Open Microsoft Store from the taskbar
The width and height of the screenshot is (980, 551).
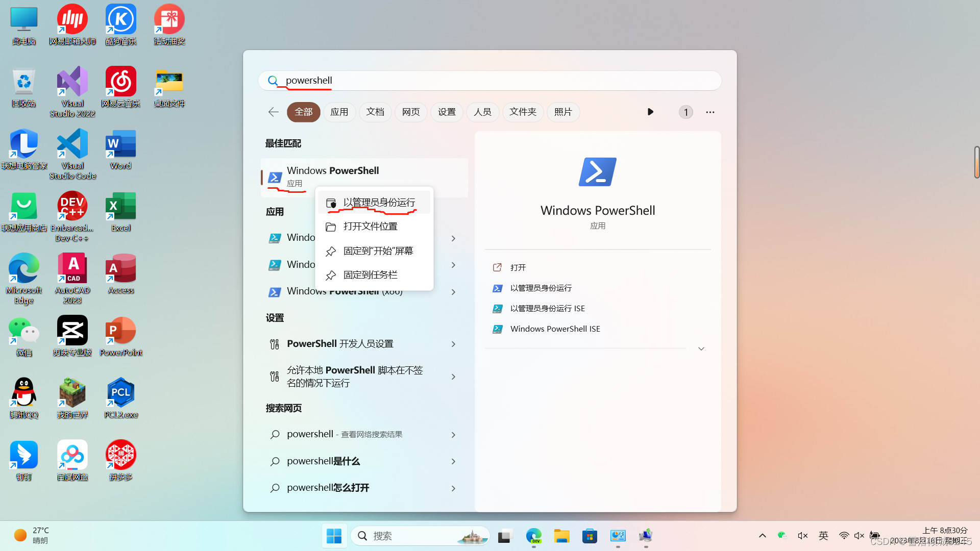point(590,536)
